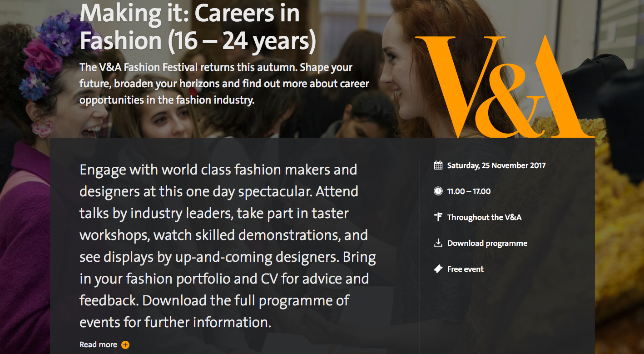Click the vertical divider beside event details
The width and height of the screenshot is (644, 354).
(420, 254)
